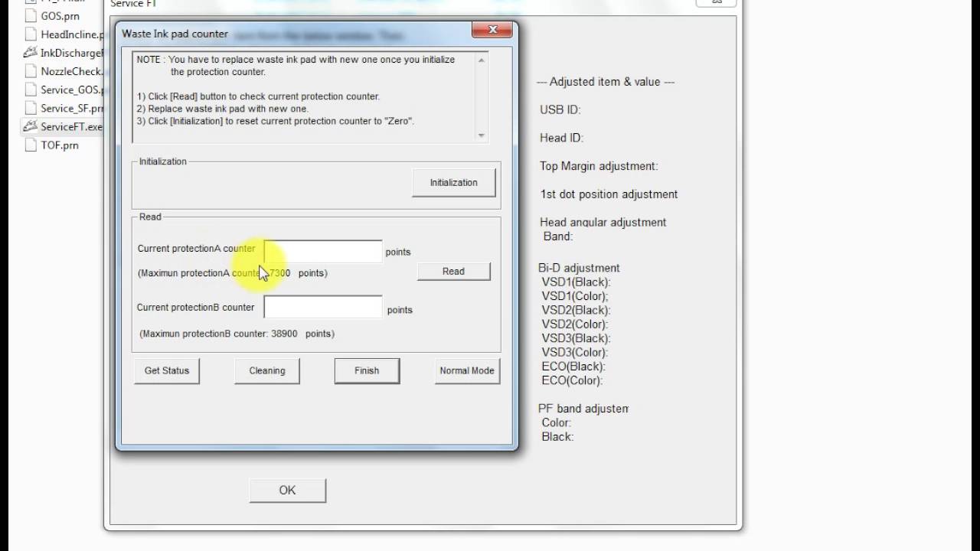Select the Service_GOS file icon
The image size is (980, 551).
pos(31,90)
